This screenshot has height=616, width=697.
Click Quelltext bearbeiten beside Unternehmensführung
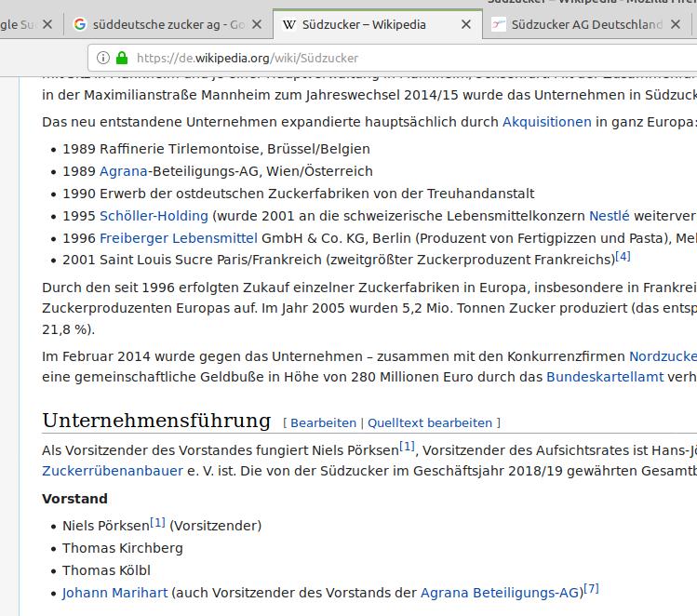click(x=430, y=422)
